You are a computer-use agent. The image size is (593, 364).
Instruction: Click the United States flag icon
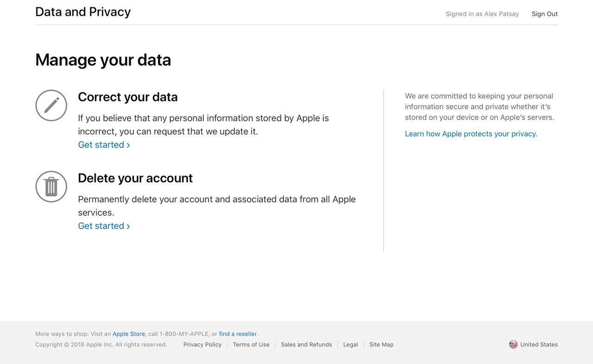pyautogui.click(x=513, y=345)
